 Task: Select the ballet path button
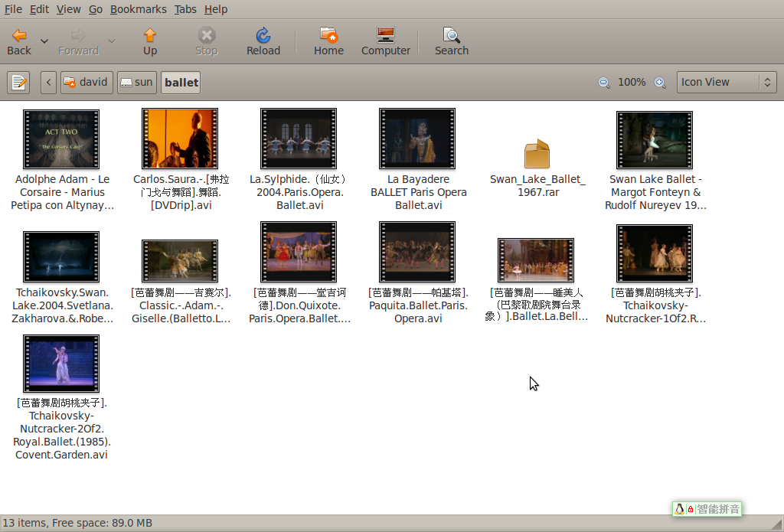181,83
